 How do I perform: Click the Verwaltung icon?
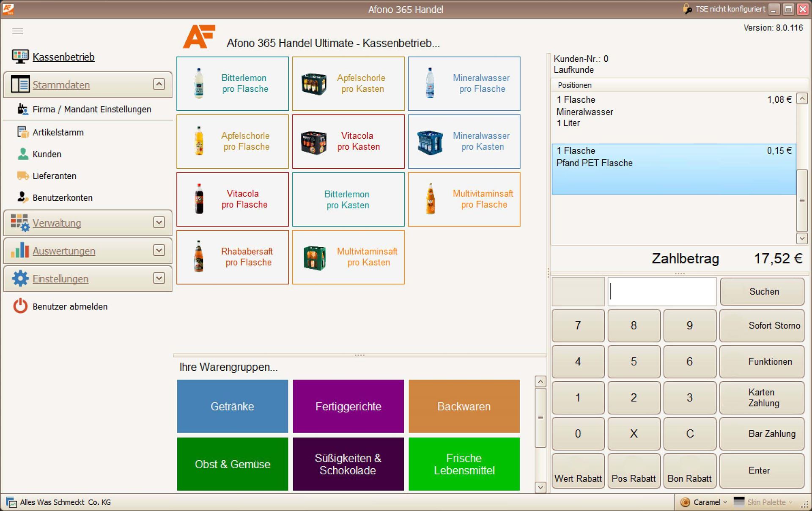[x=20, y=223]
